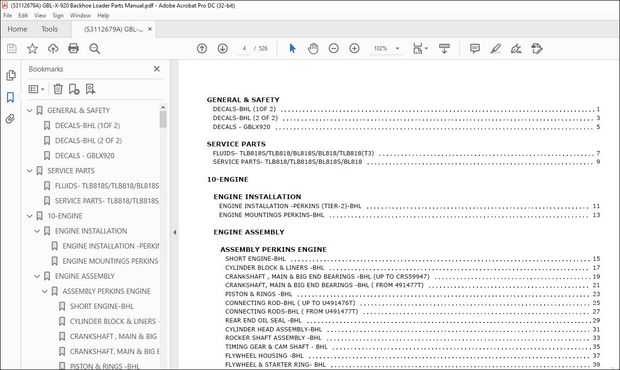Click REAR END OIL SEAL -BHL entry
This screenshot has width=620, height=370.
pos(263,321)
